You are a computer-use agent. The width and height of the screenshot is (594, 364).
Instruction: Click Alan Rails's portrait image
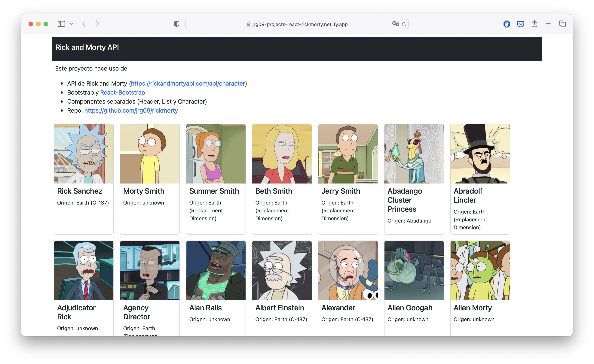pos(216,270)
